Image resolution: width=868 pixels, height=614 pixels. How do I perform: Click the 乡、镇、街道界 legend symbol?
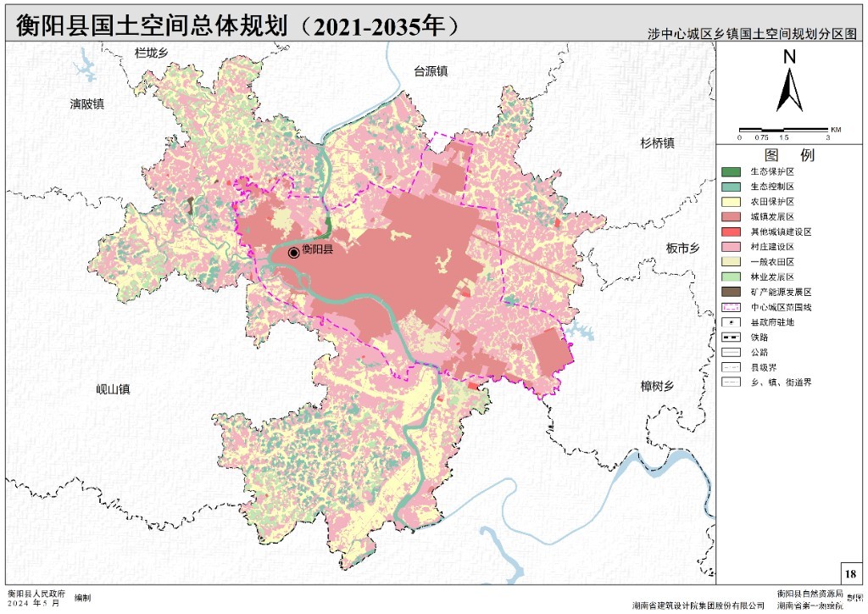pyautogui.click(x=730, y=382)
